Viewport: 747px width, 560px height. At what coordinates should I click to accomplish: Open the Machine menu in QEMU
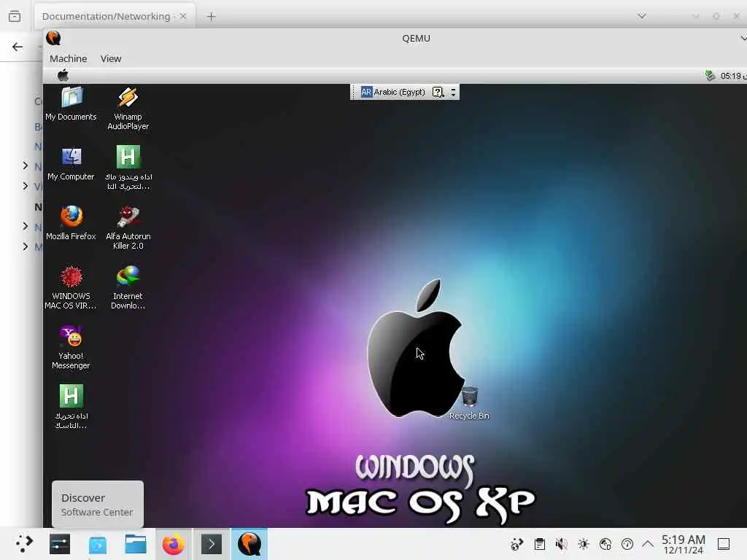pyautogui.click(x=68, y=58)
